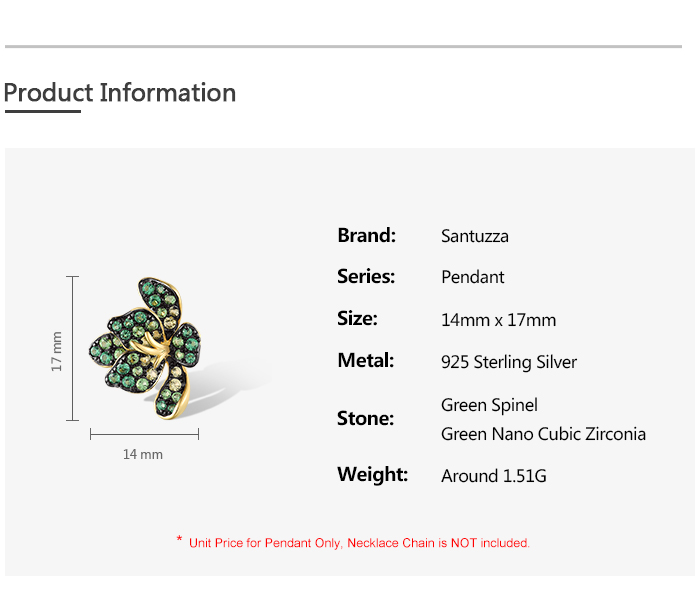This screenshot has width=700, height=615.
Task: Click the dark underline beneath Product Information
Action: click(x=42, y=112)
